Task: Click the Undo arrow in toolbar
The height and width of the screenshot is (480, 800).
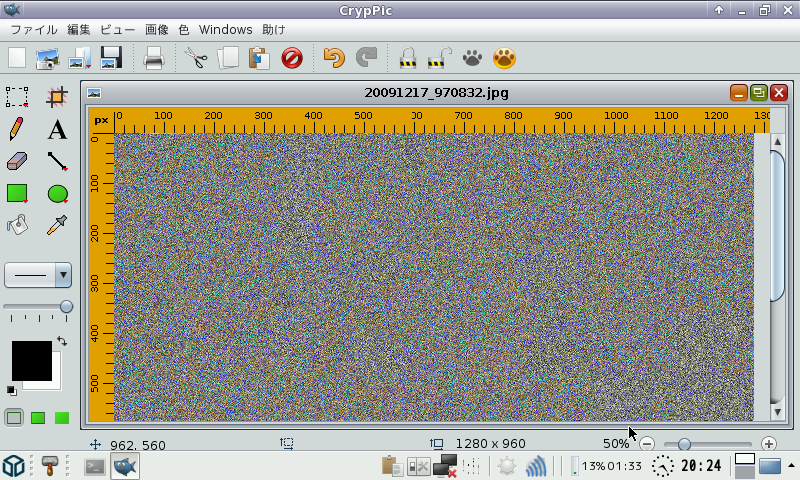Action: [x=334, y=58]
